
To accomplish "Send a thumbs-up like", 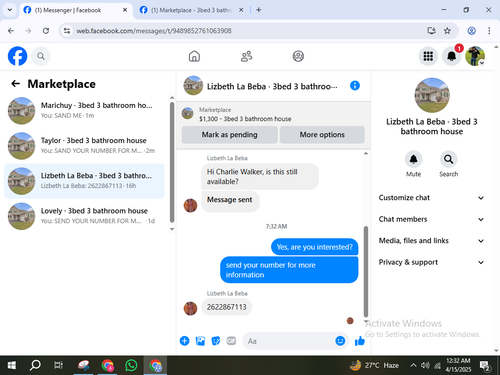I will click(x=360, y=341).
